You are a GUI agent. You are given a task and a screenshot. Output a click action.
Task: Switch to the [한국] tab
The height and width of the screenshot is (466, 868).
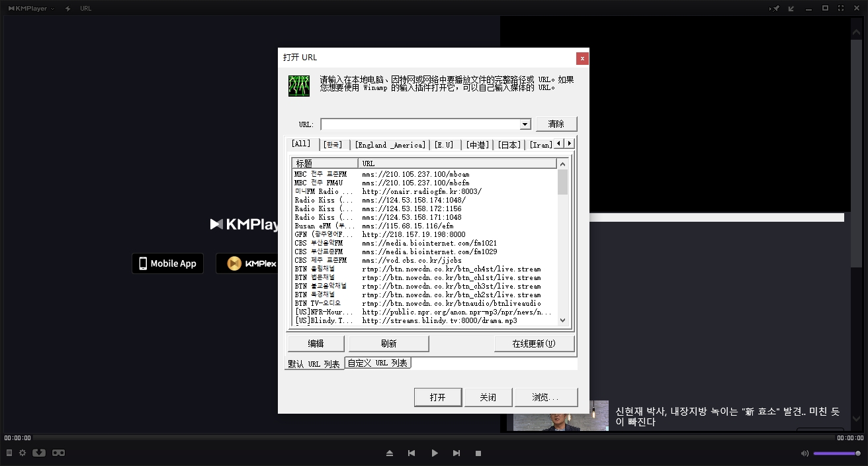333,145
